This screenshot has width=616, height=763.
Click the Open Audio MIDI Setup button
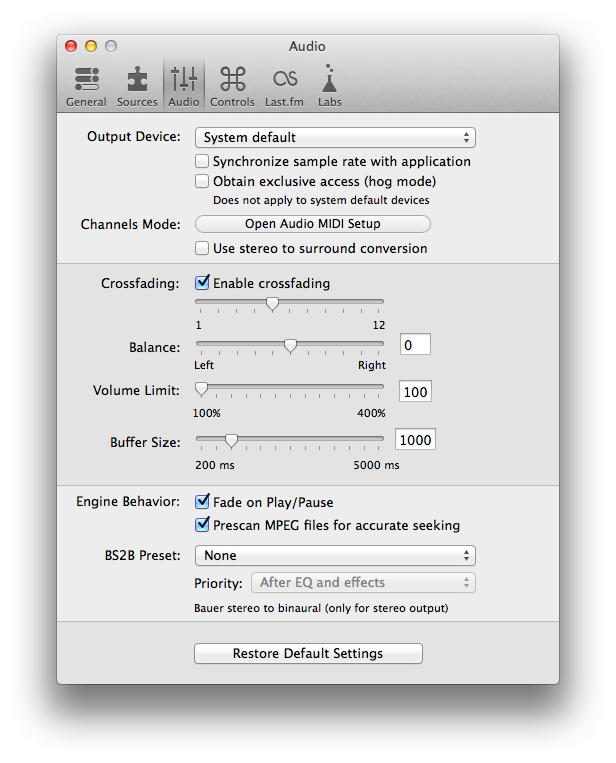pyautogui.click(x=312, y=224)
